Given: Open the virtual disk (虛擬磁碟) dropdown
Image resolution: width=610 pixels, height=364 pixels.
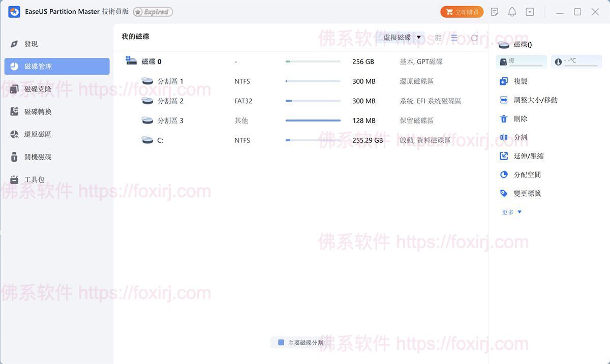Looking at the screenshot, I should pyautogui.click(x=402, y=38).
